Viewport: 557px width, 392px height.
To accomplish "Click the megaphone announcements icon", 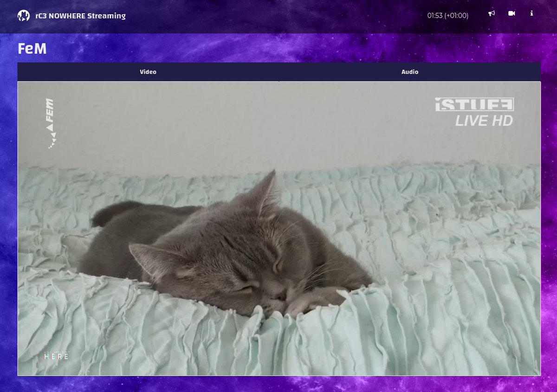I will coord(492,13).
